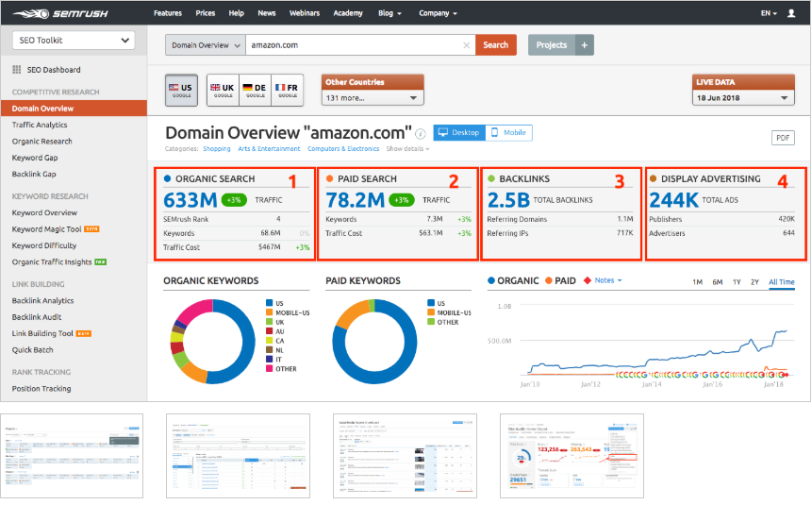This screenshot has width=812, height=505.
Task: Open Help in top navigation
Action: pos(236,13)
